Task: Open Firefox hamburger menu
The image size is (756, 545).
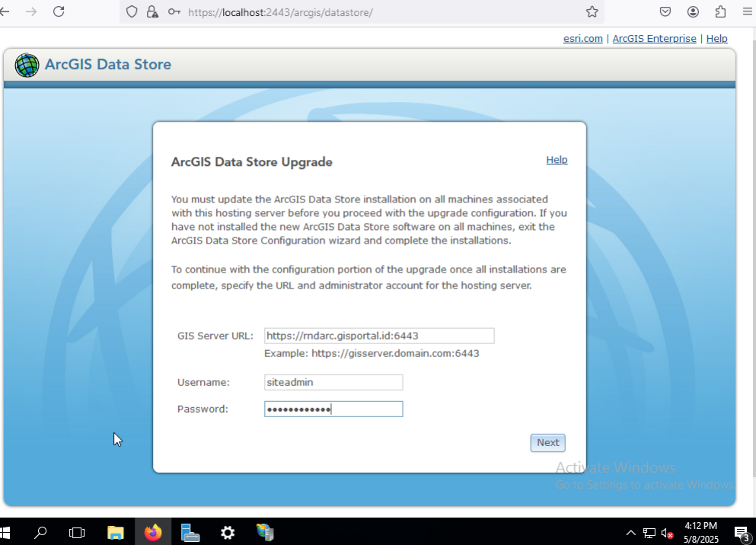Action: point(748,12)
